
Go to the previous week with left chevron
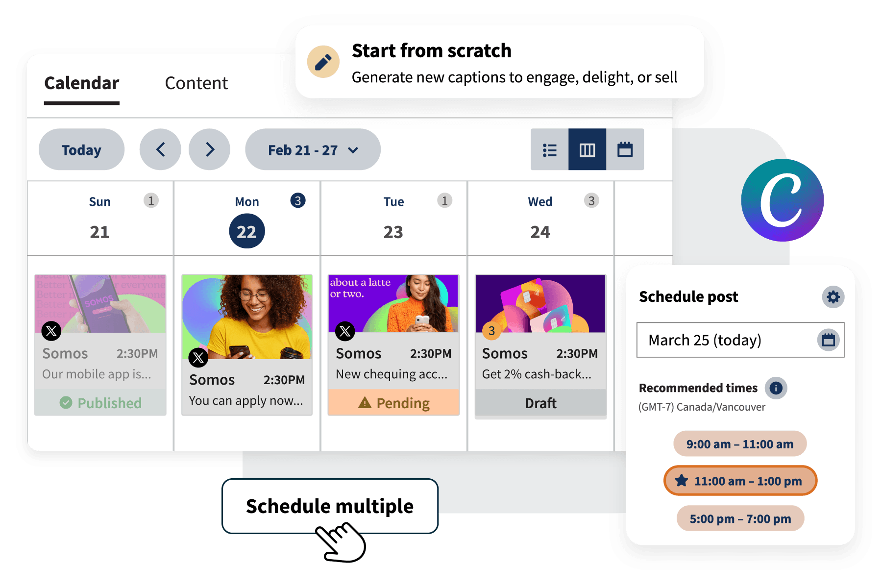click(160, 150)
